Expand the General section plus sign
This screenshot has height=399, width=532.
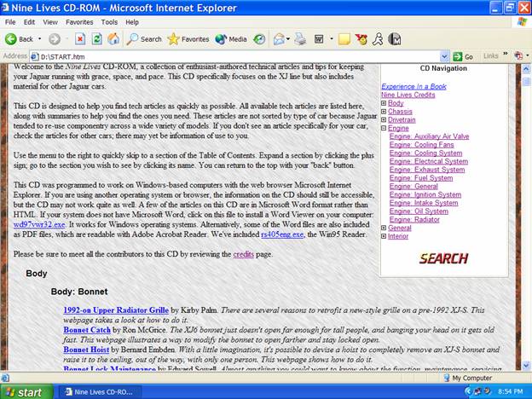click(x=384, y=228)
